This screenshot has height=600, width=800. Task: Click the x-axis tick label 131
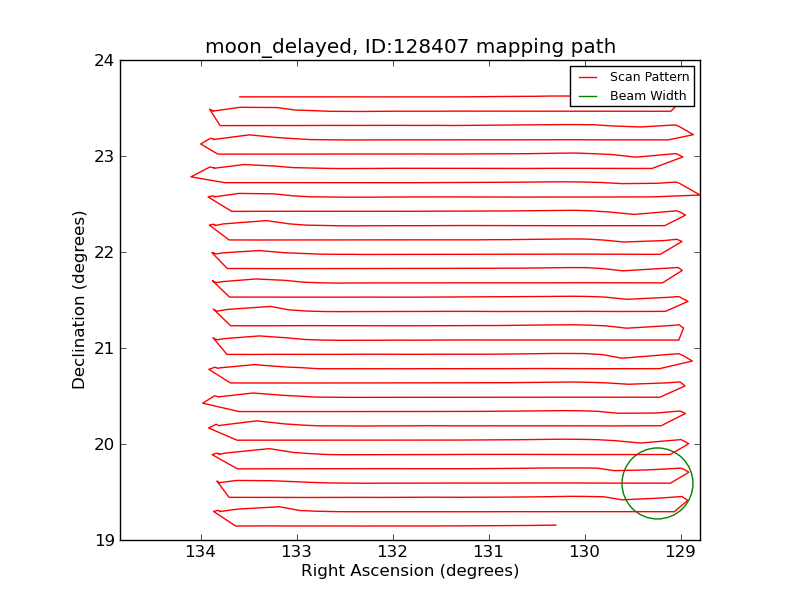pos(489,552)
